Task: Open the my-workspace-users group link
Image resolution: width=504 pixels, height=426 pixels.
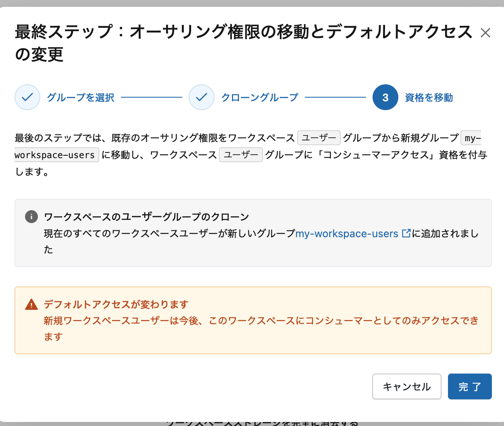Action: click(x=347, y=233)
